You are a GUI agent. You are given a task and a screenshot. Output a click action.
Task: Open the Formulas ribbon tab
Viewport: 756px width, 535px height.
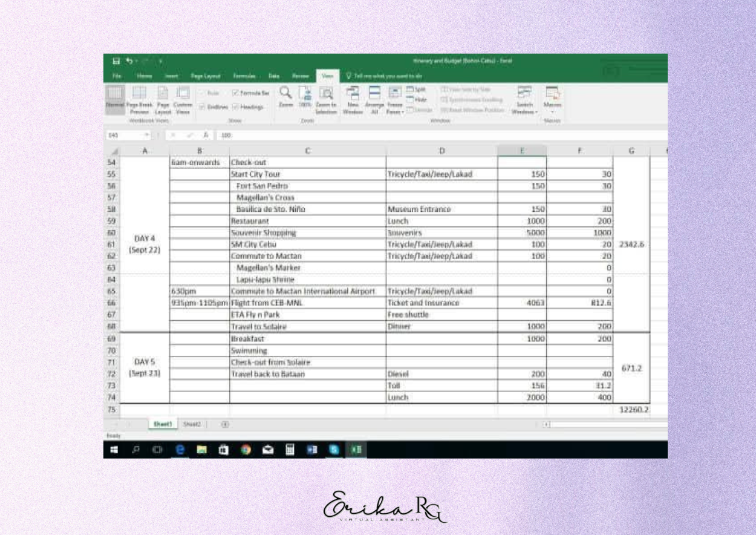click(x=244, y=76)
